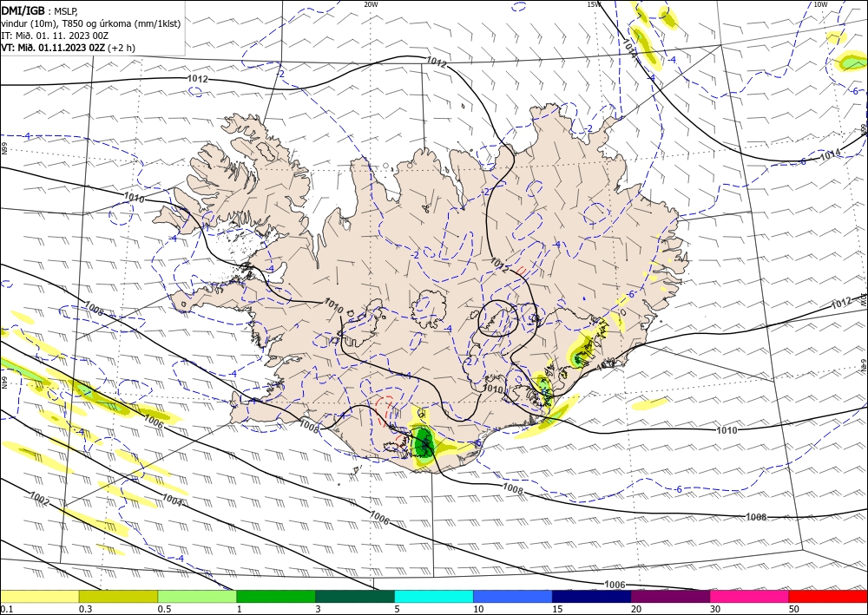Click the light green 0.5–1 legend swatch
This screenshot has height=615, width=868.
[197, 596]
